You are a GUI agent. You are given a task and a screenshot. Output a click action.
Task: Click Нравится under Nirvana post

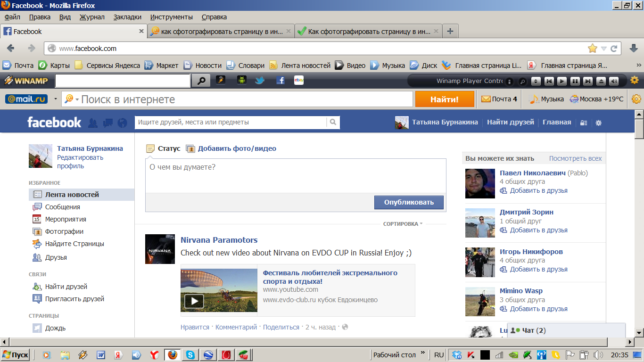tap(195, 327)
